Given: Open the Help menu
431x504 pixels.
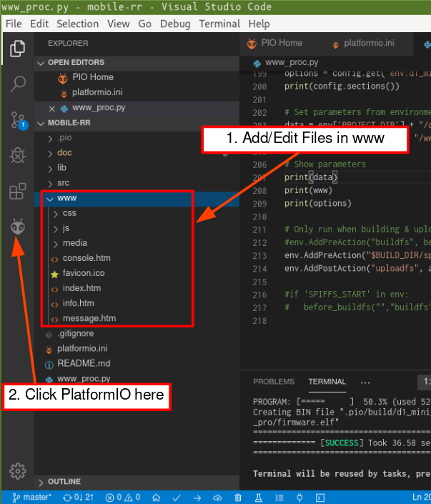Looking at the screenshot, I should [259, 24].
